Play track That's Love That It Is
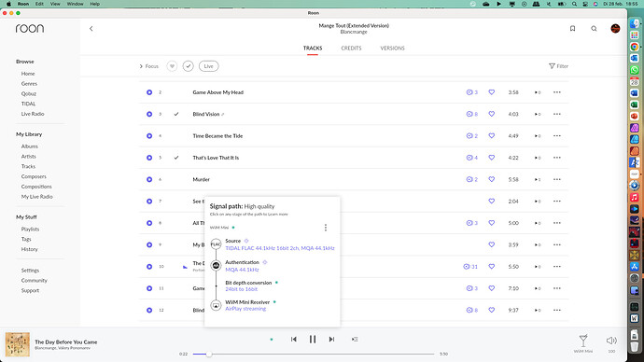 click(149, 158)
